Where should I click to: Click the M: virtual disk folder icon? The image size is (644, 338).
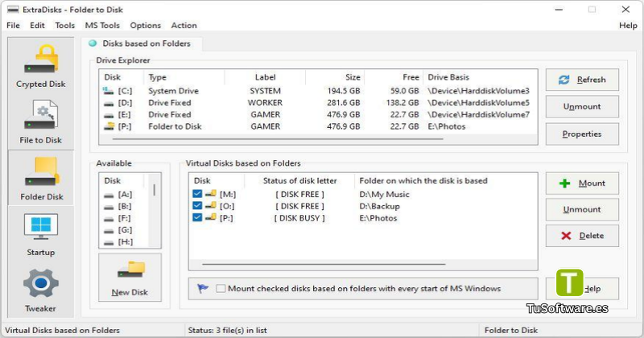pyautogui.click(x=211, y=194)
